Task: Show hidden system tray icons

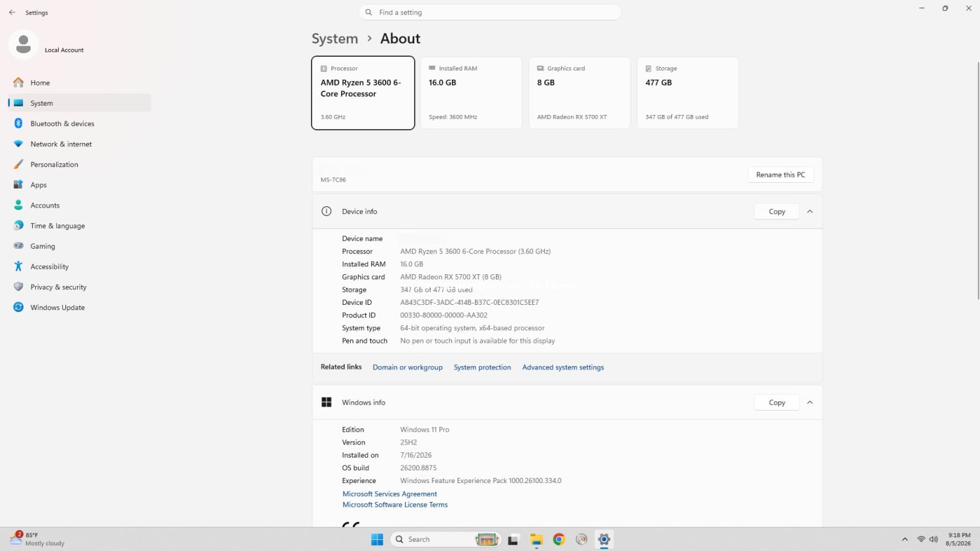Action: [x=905, y=539]
